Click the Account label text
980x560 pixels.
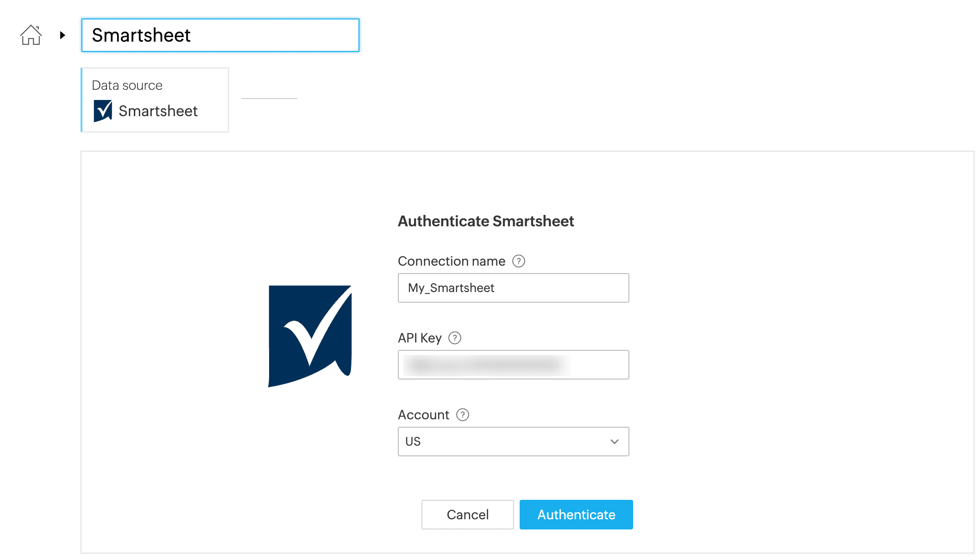click(423, 415)
